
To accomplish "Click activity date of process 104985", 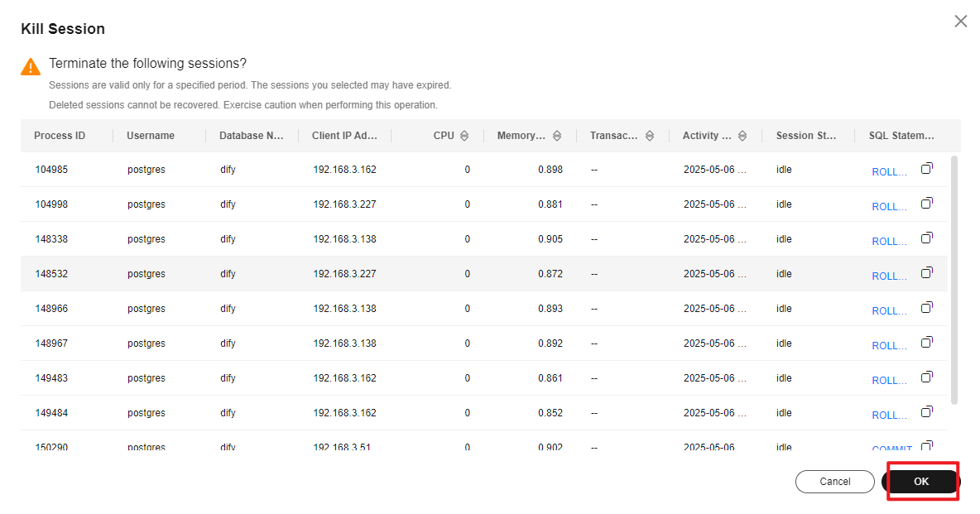I will tap(714, 170).
